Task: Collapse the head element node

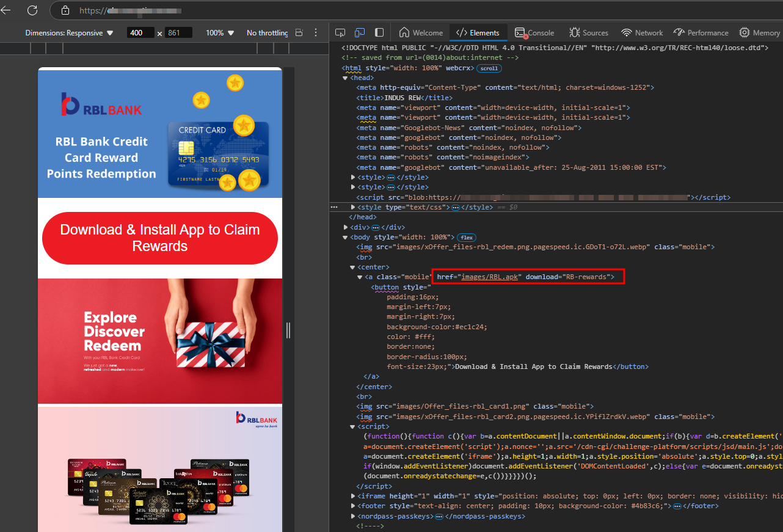Action: click(346, 78)
